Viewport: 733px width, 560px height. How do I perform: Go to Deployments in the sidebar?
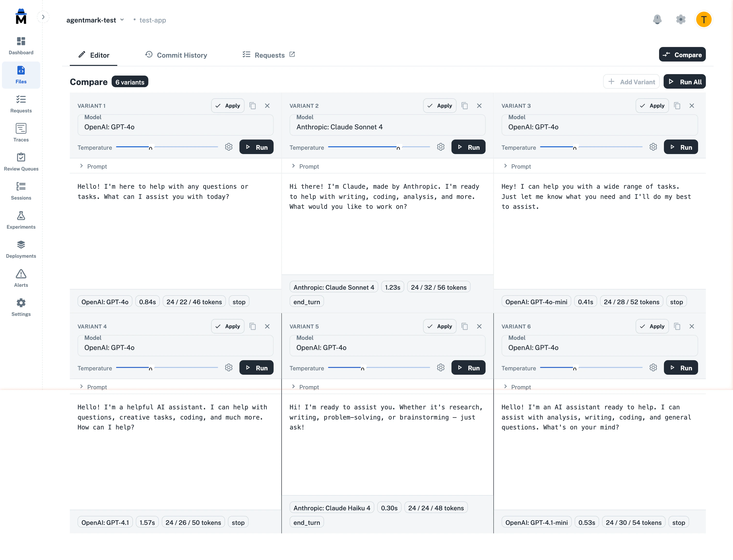coord(21,249)
